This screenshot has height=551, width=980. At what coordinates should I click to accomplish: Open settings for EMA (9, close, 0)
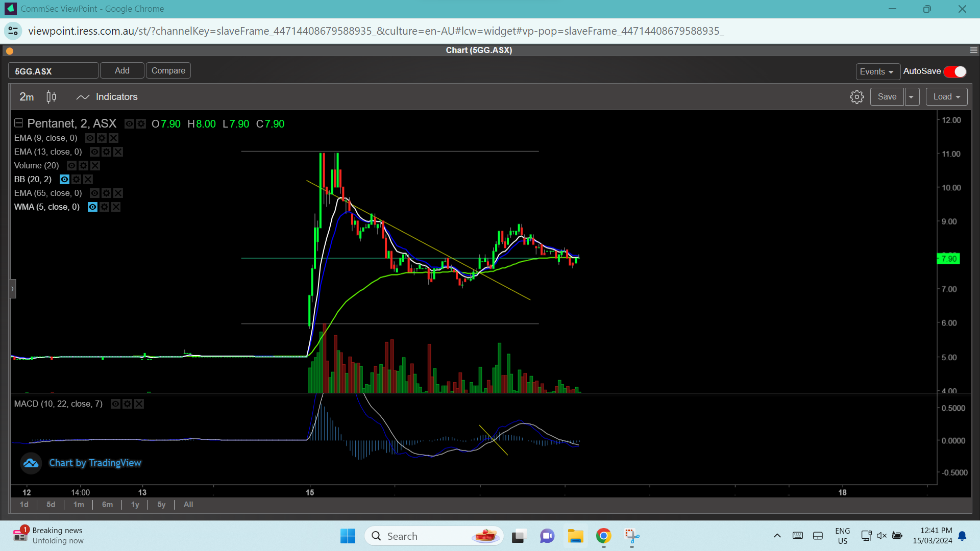coord(102,138)
